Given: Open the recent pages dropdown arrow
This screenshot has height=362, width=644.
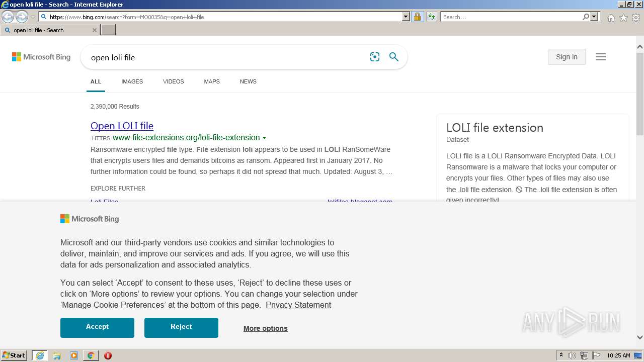Looking at the screenshot, I should point(33,17).
